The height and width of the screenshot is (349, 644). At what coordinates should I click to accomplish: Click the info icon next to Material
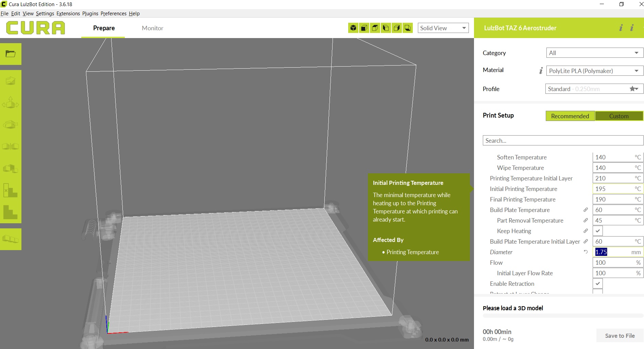click(541, 70)
